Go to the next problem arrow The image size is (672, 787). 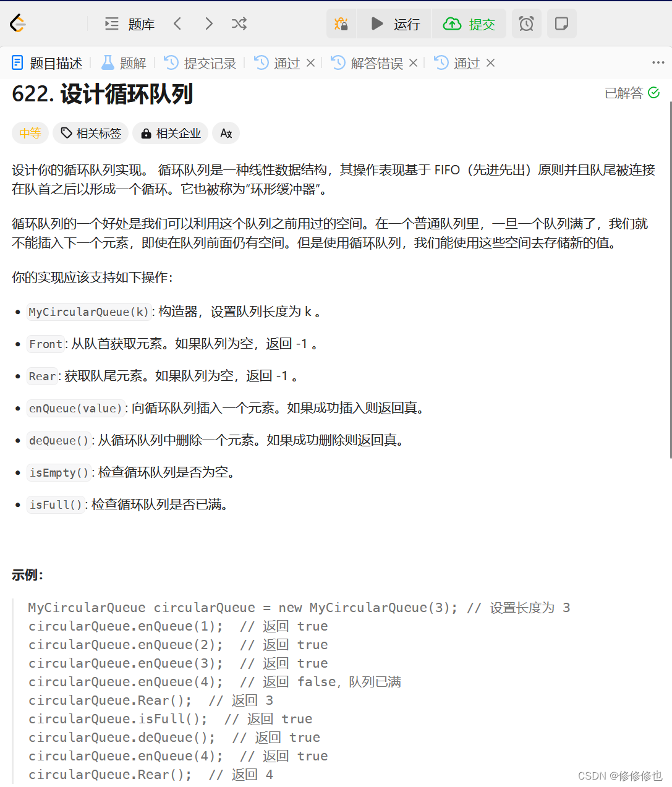pyautogui.click(x=208, y=24)
